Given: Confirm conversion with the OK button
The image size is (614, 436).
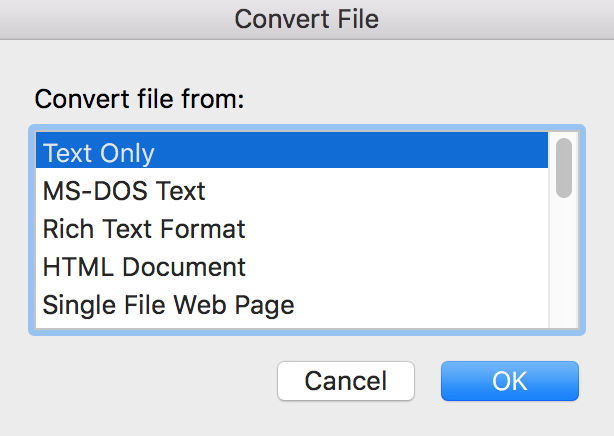Looking at the screenshot, I should coord(509,381).
